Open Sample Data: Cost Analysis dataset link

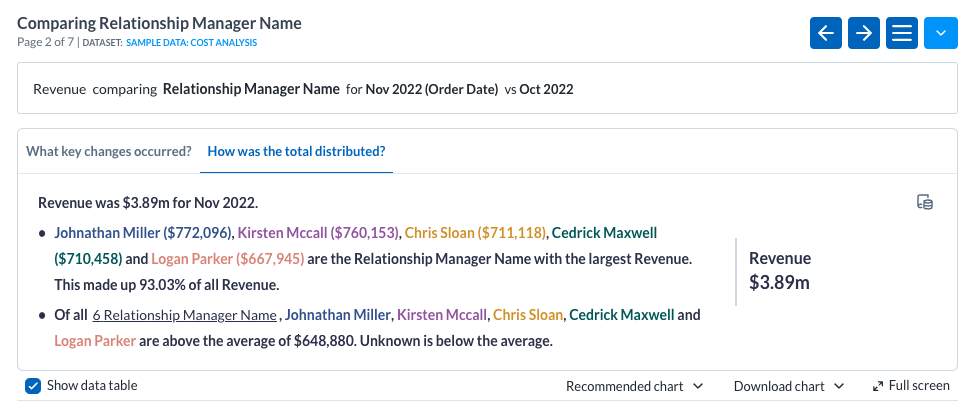[191, 43]
